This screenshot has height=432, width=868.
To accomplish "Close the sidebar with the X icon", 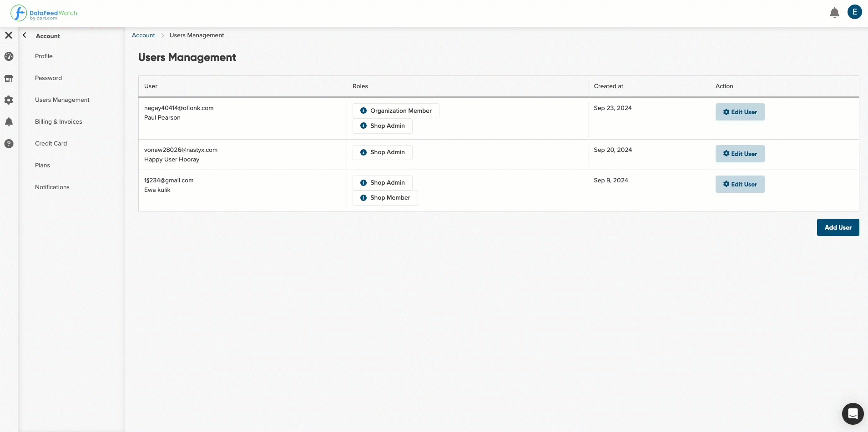I will 9,35.
